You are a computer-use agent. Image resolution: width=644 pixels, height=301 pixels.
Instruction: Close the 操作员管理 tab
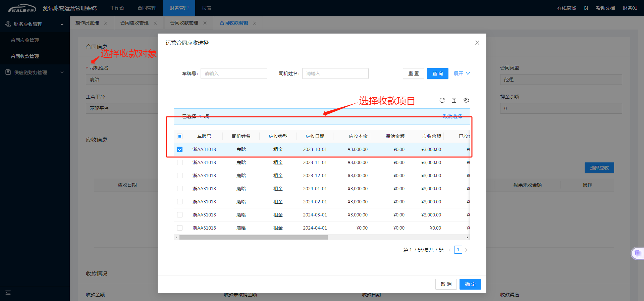(106, 23)
